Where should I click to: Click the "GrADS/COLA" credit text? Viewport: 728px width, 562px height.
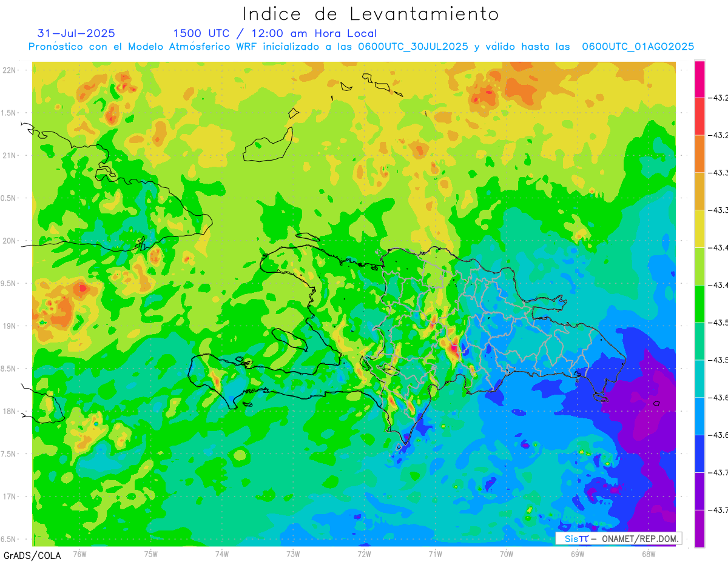32,555
